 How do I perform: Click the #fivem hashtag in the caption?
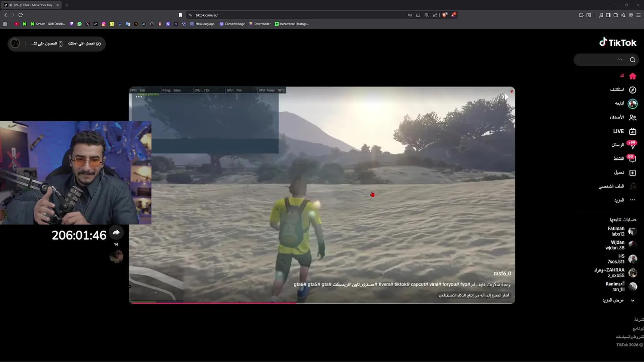click(x=385, y=285)
